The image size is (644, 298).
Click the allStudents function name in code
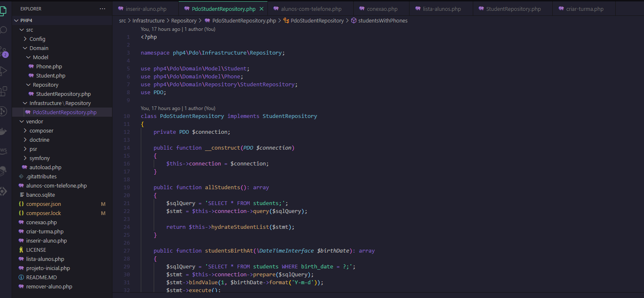tap(222, 188)
